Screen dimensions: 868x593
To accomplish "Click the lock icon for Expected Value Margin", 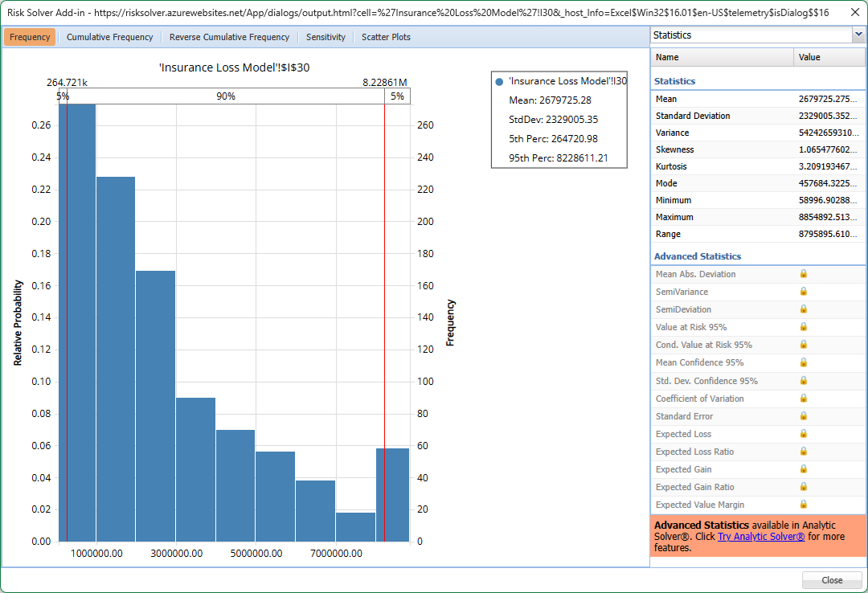I will tap(803, 505).
